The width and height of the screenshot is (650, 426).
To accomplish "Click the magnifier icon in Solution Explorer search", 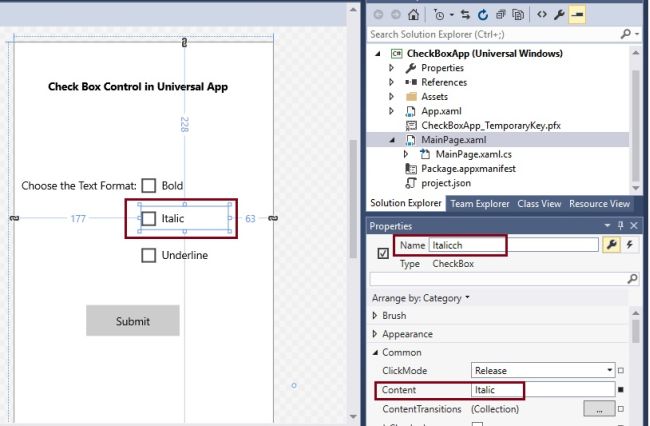I will (x=626, y=34).
